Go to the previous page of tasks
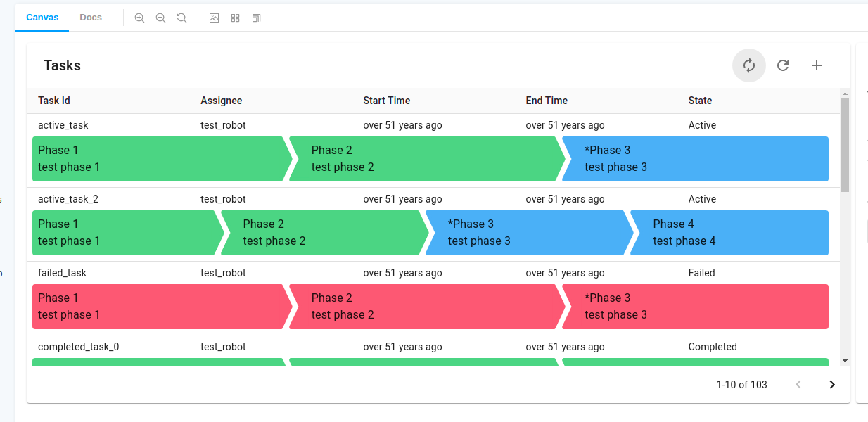 pos(798,385)
